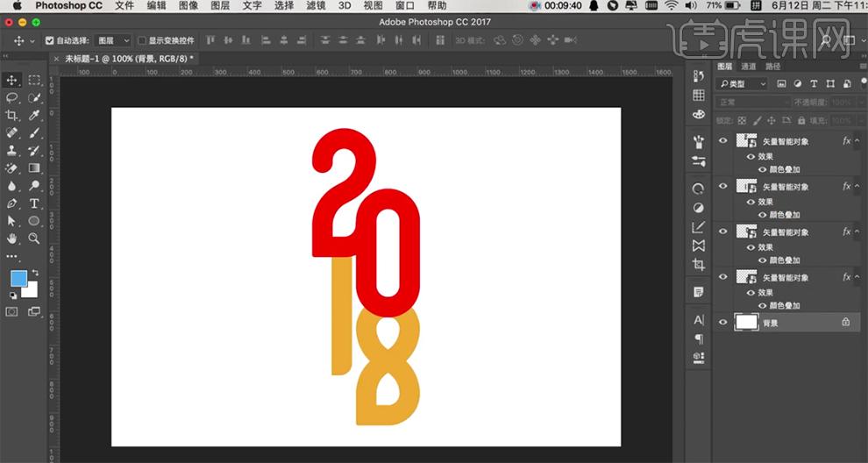This screenshot has width=868, height=463.
Task: Enable Show Transform Controls checkbox
Action: pyautogui.click(x=142, y=40)
